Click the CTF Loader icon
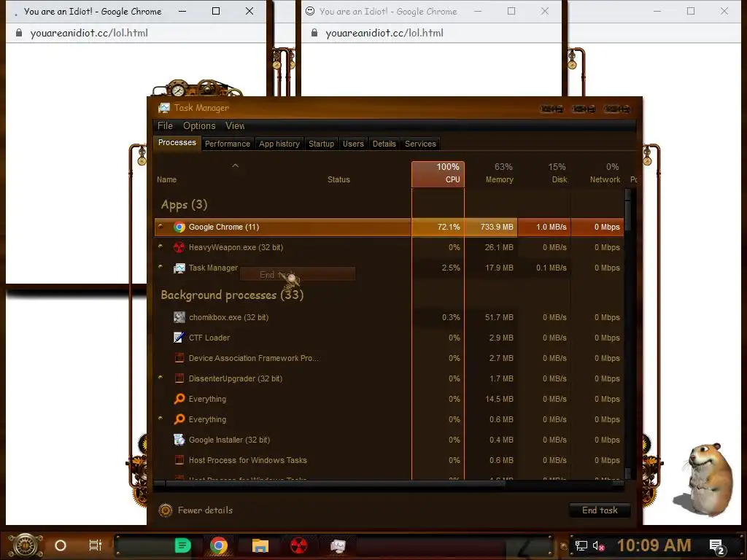This screenshot has height=560, width=747. (179, 338)
